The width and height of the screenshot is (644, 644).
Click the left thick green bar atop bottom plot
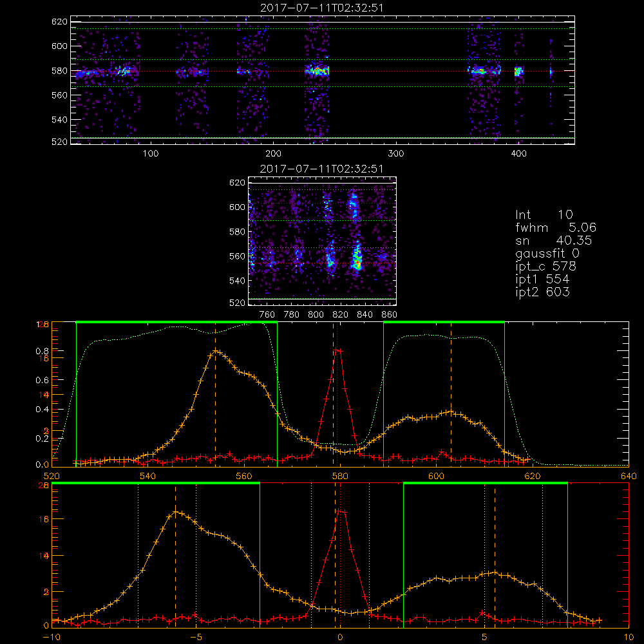point(156,484)
